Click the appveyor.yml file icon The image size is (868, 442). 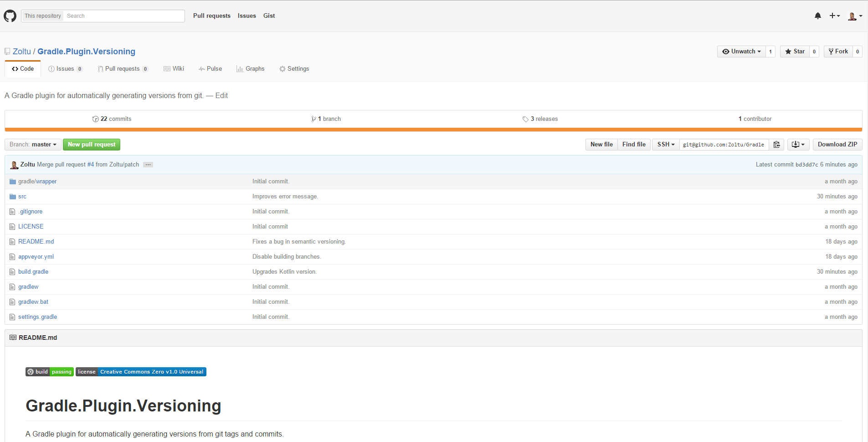point(12,257)
